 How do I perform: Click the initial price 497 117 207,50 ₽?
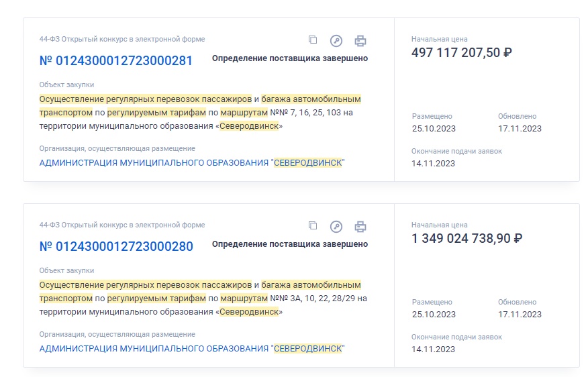[462, 52]
